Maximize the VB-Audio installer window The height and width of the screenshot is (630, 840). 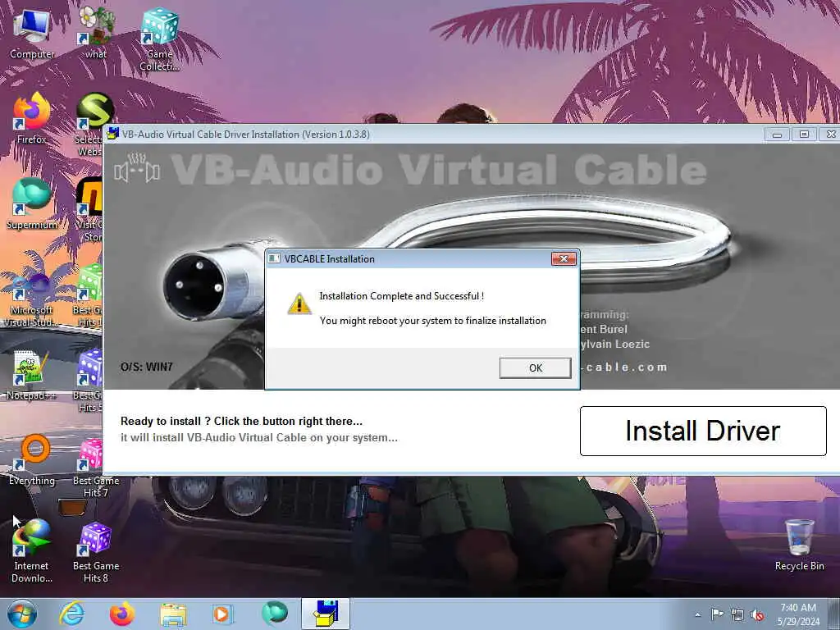(804, 135)
